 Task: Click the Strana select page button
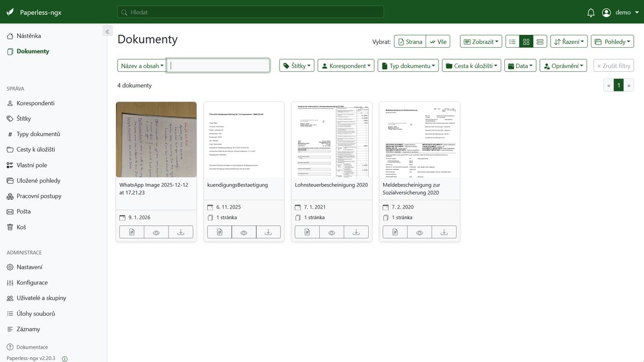410,42
